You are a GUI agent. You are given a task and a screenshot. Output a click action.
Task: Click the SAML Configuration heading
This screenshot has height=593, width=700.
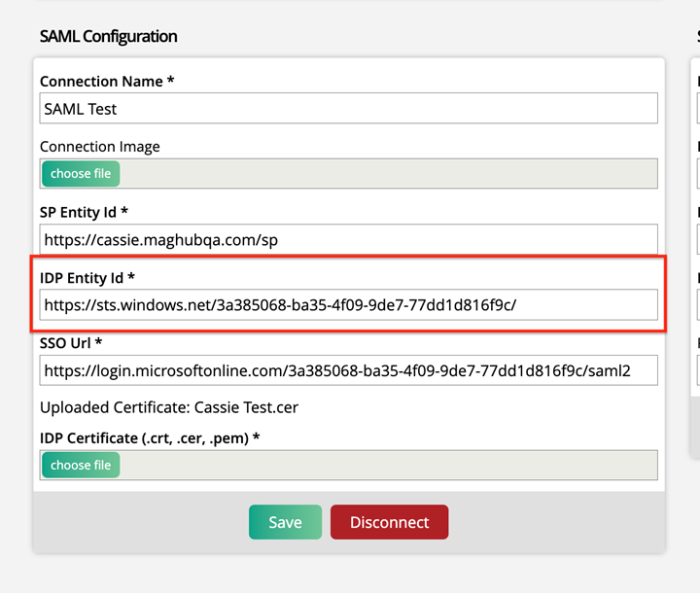tap(108, 36)
